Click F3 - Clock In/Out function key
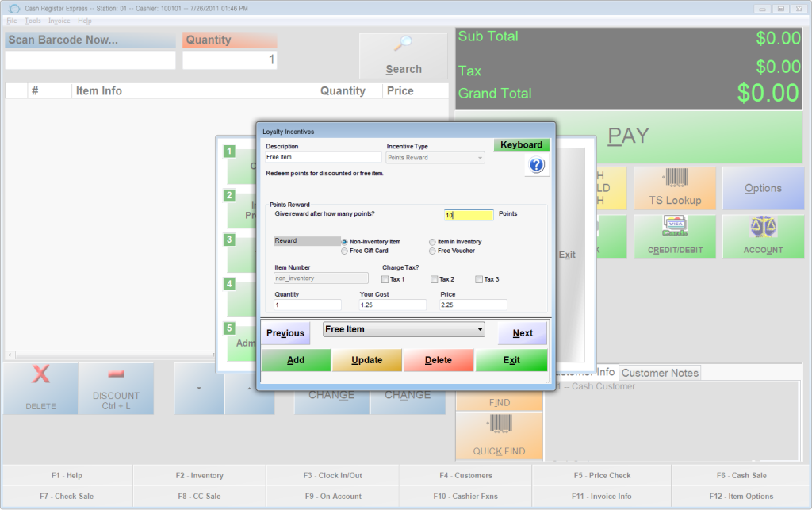 tap(332, 475)
